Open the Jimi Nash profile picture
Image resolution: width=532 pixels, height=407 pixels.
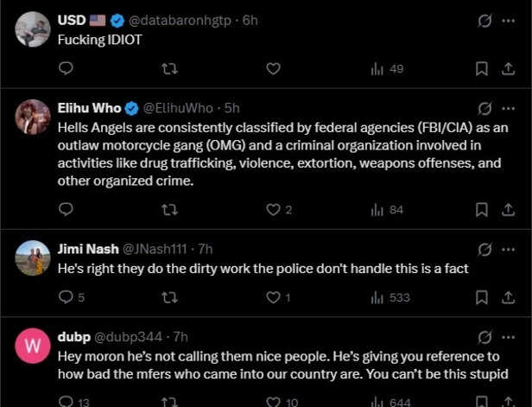tap(33, 258)
